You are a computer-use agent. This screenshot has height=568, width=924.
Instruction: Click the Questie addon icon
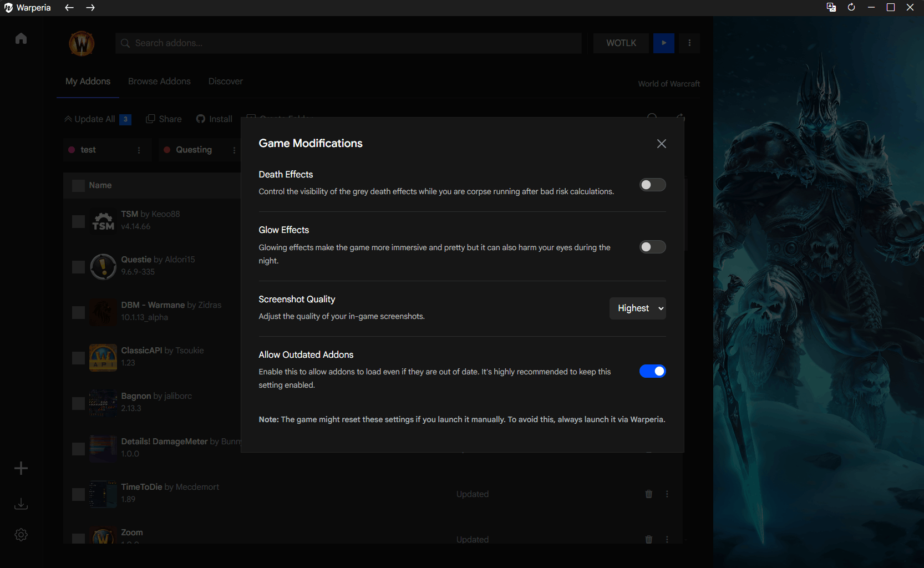point(103,267)
